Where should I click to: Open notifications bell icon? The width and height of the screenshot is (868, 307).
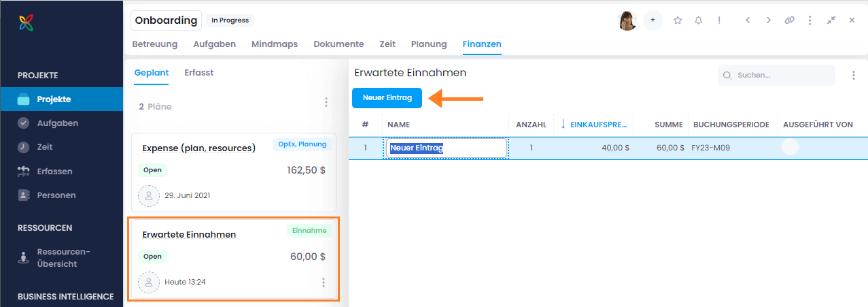pyautogui.click(x=698, y=20)
